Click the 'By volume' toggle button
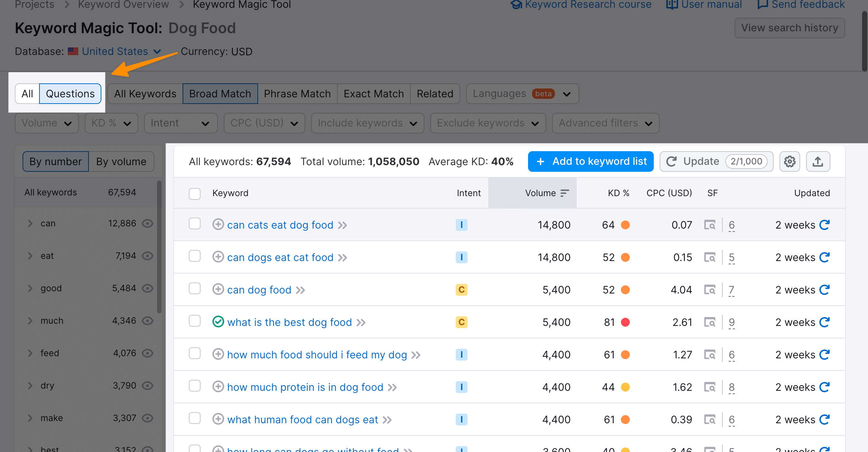 [x=121, y=161]
